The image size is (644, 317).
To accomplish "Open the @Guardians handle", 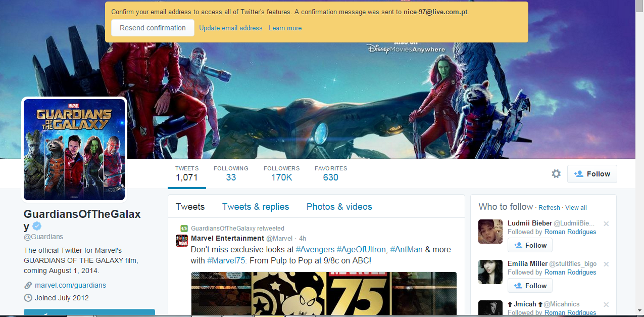I will [x=43, y=237].
